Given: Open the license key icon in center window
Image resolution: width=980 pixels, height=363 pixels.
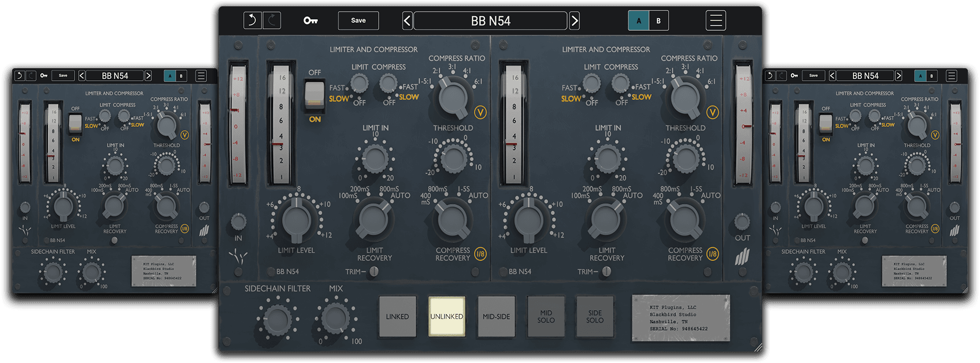Looking at the screenshot, I should (310, 20).
